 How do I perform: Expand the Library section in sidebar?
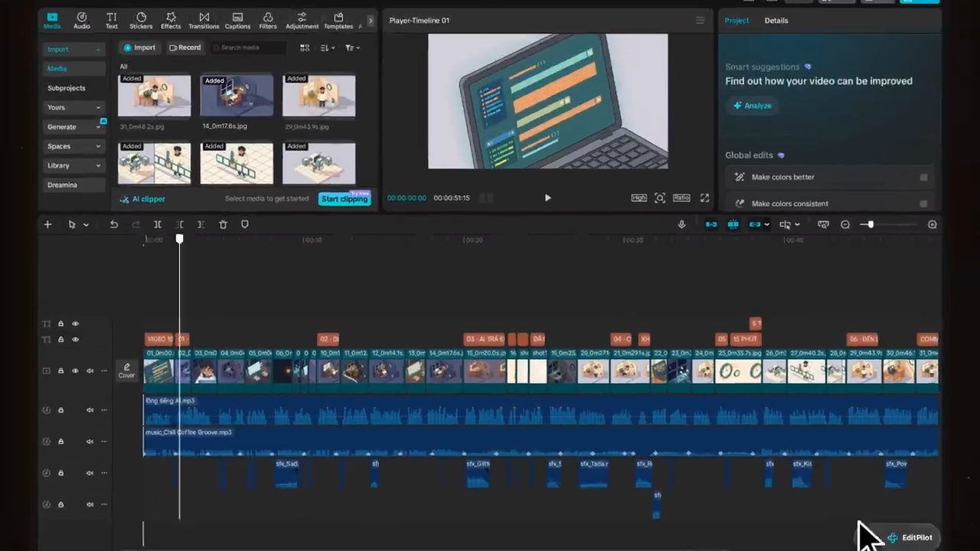pyautogui.click(x=98, y=165)
